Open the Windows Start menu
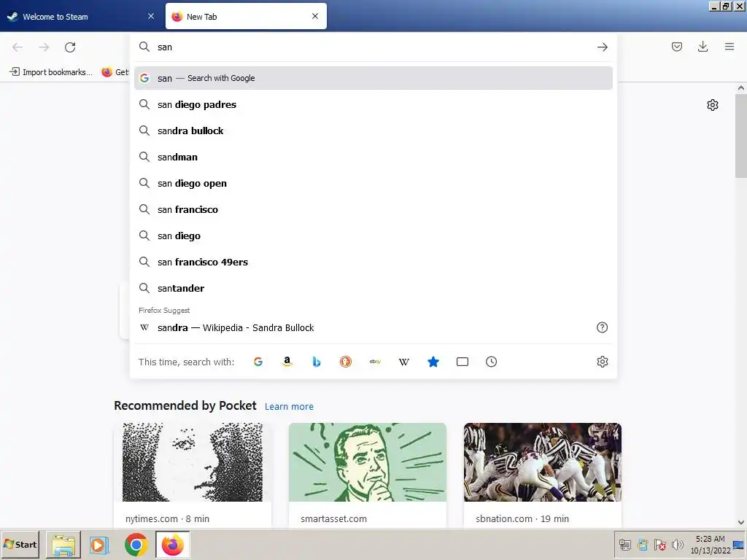 coord(20,544)
